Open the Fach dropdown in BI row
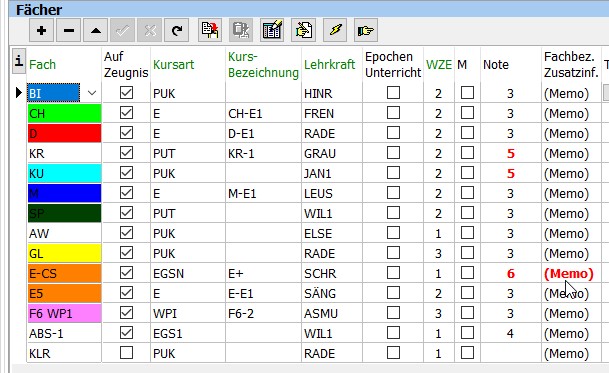 point(92,93)
